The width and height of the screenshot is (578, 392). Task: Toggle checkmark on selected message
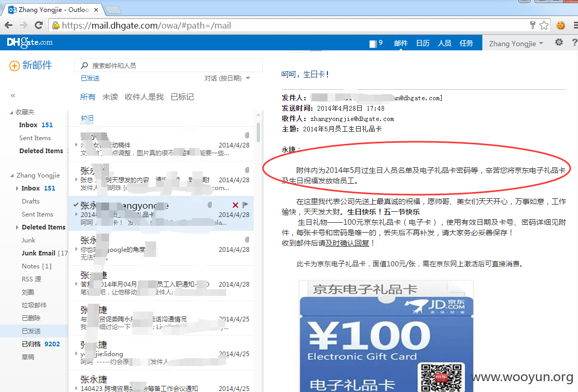[x=75, y=204]
